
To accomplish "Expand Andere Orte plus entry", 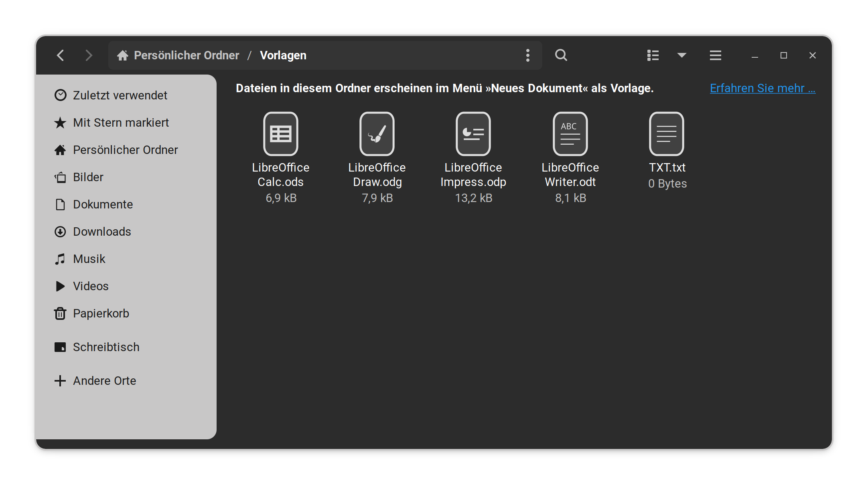I will pos(104,381).
